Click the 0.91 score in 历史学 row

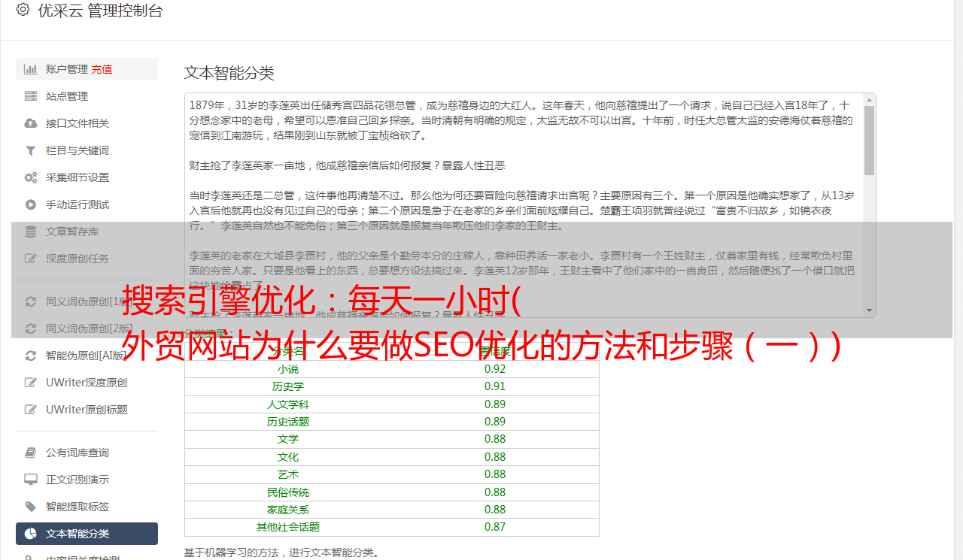495,386
